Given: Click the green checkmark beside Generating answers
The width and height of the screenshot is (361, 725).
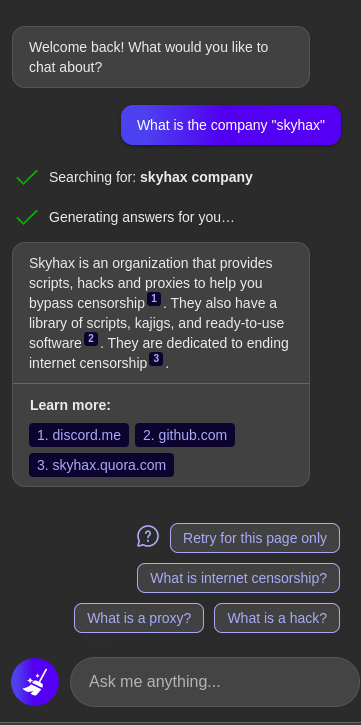Looking at the screenshot, I should click(x=27, y=217).
